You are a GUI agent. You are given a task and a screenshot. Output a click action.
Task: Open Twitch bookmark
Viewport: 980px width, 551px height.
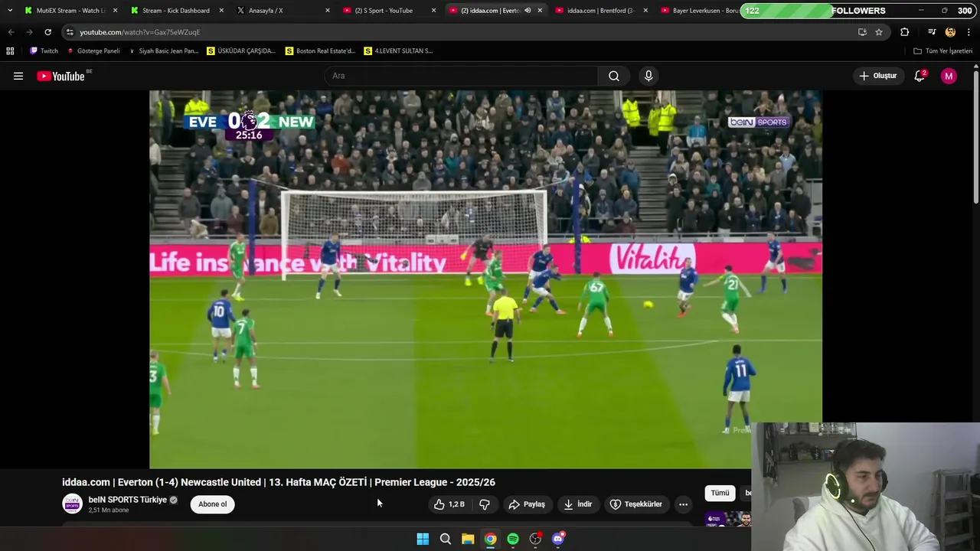click(x=44, y=51)
